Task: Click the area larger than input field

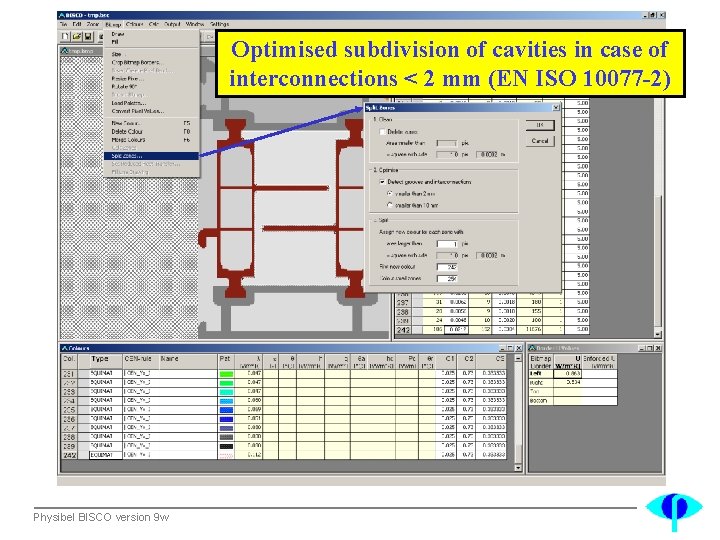Action: tap(447, 244)
